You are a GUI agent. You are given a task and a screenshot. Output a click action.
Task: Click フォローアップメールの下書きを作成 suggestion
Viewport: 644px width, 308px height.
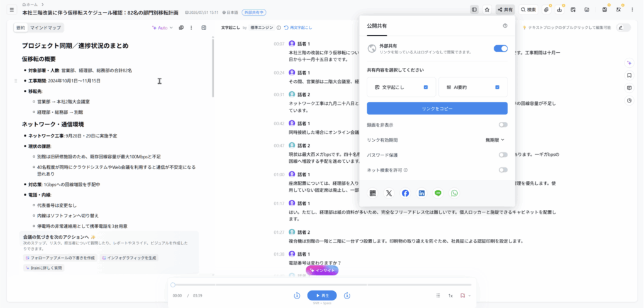point(60,258)
